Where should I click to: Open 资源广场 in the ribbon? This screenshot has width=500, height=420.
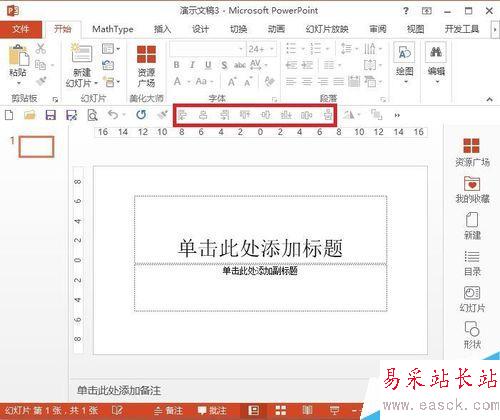click(x=146, y=66)
